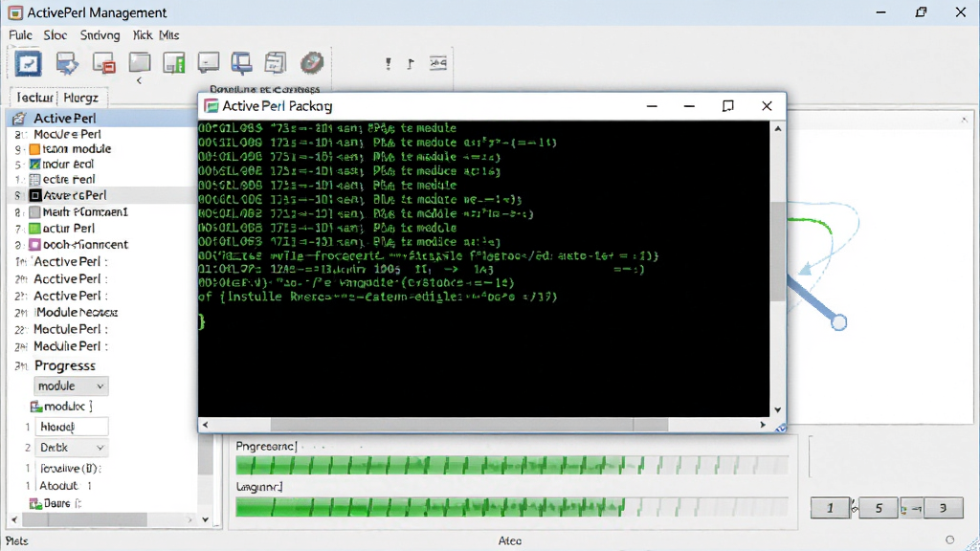The image size is (980, 551).
Task: Open the Sloc menu
Action: [55, 35]
